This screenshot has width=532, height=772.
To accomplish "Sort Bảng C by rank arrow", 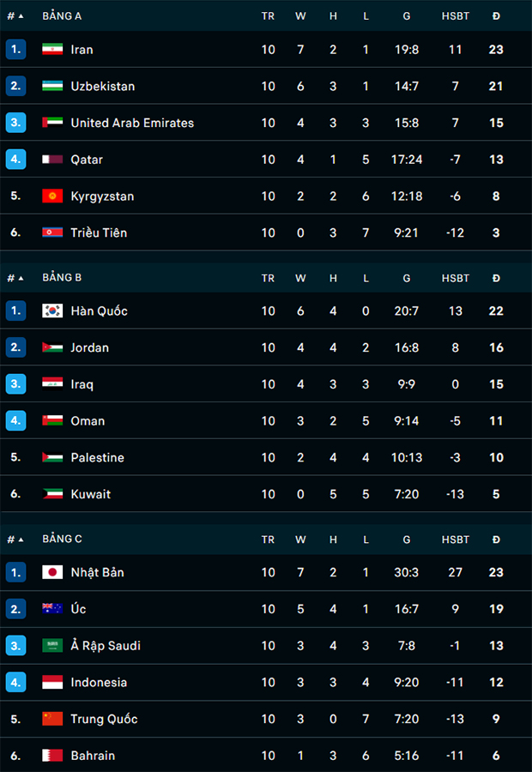I will [21, 540].
